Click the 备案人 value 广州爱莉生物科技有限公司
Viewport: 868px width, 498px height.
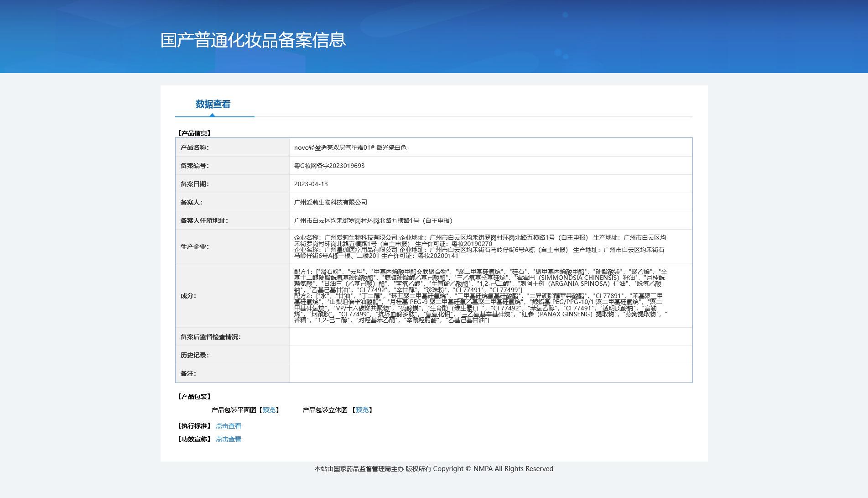tap(330, 202)
